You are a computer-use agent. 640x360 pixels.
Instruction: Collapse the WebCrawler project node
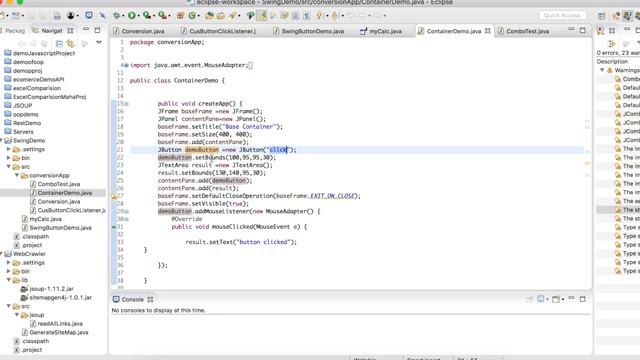(2, 254)
